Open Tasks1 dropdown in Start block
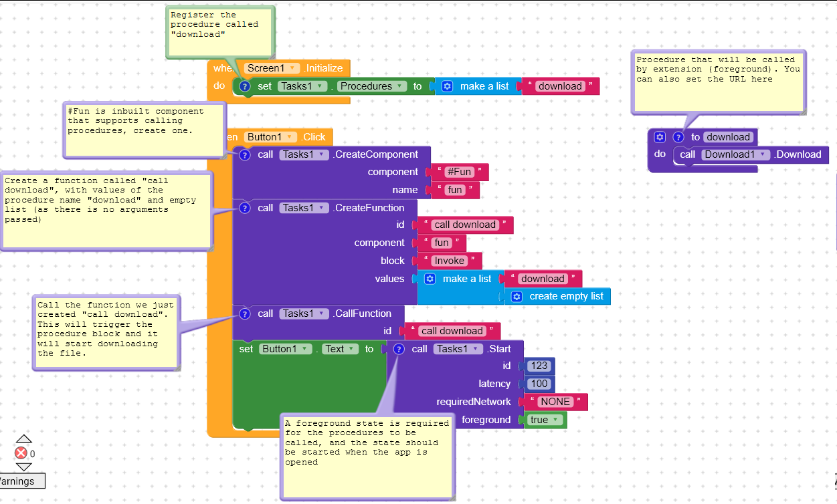 click(458, 349)
